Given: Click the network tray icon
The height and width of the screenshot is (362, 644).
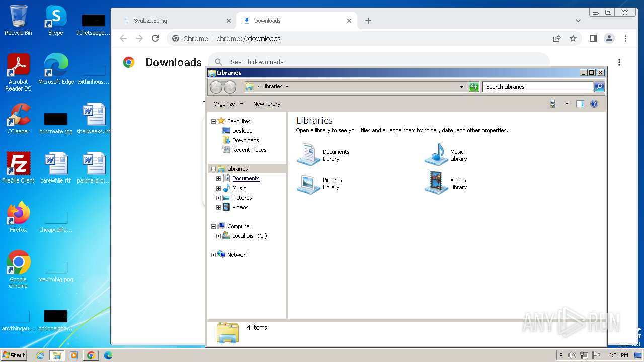Looking at the screenshot, I should click(x=584, y=355).
